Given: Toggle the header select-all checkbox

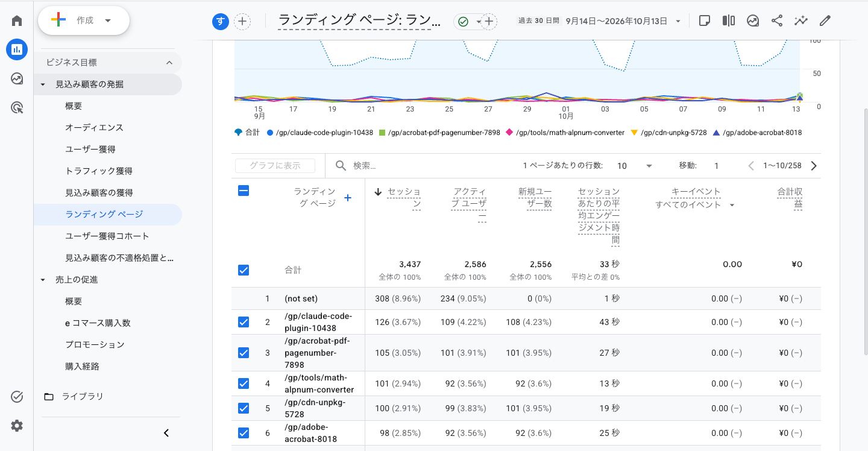Looking at the screenshot, I should pos(244,191).
